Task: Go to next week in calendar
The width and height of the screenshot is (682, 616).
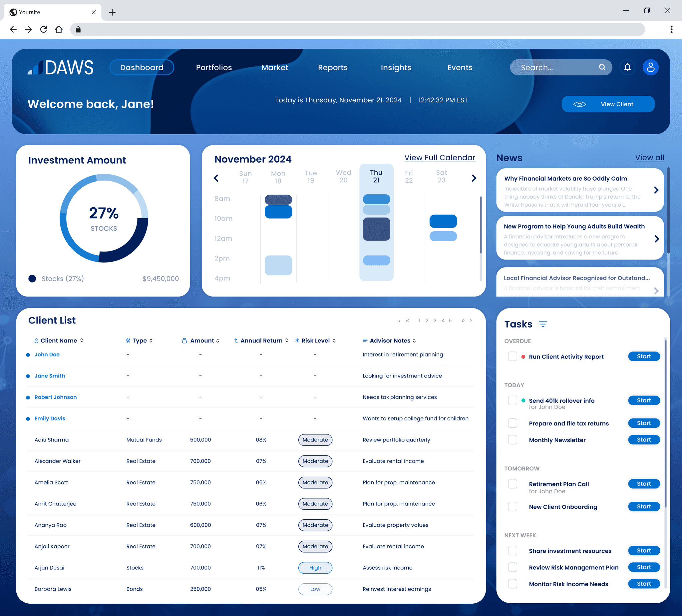Action: click(x=474, y=178)
